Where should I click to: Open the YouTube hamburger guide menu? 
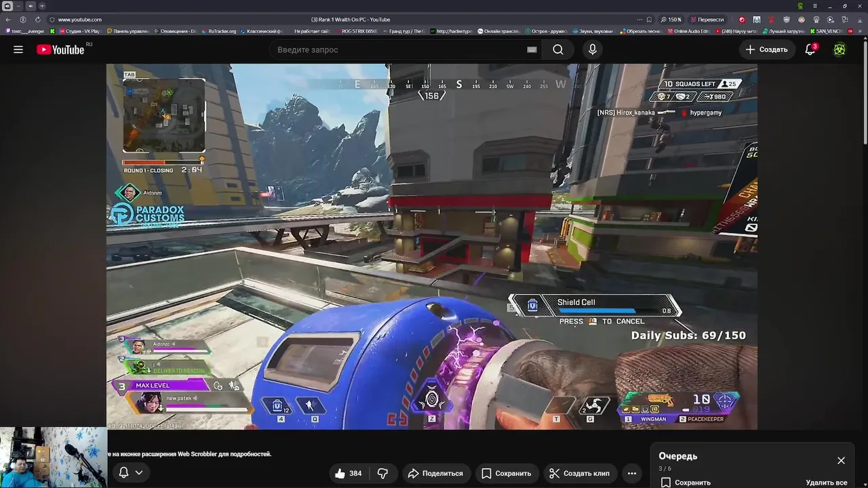18,49
